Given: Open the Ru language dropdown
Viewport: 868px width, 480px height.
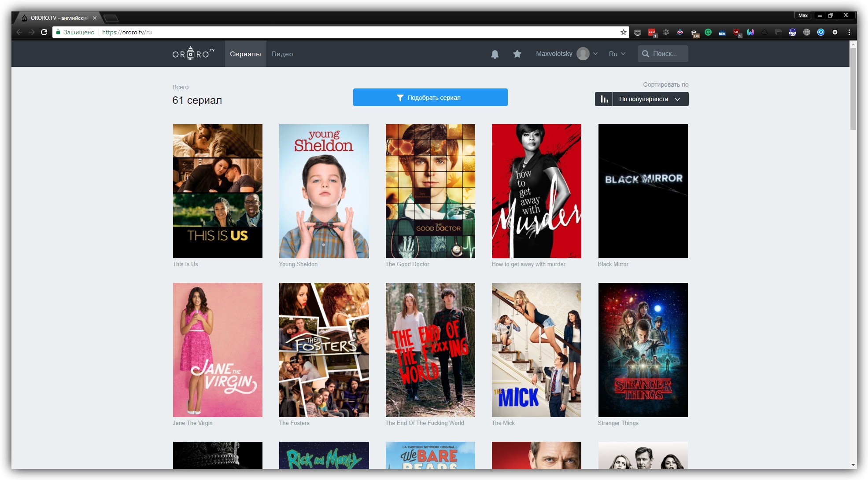Looking at the screenshot, I should tap(617, 54).
